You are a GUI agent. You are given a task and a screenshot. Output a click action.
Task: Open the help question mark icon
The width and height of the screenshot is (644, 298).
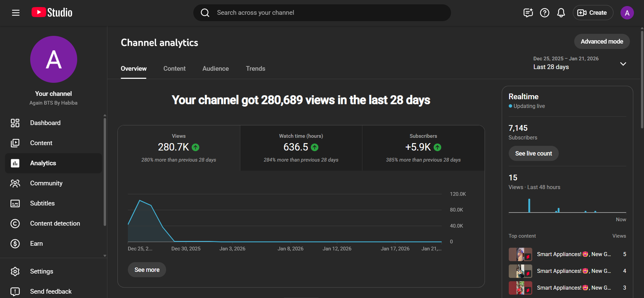click(544, 13)
